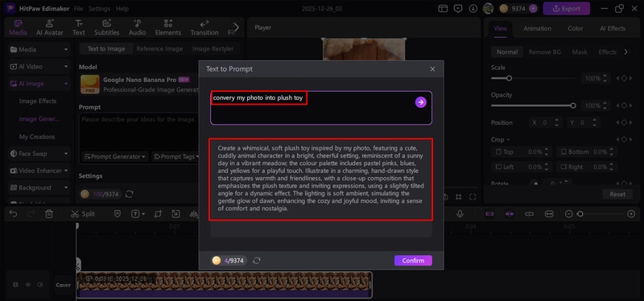Open the Audio tab

[x=137, y=28]
